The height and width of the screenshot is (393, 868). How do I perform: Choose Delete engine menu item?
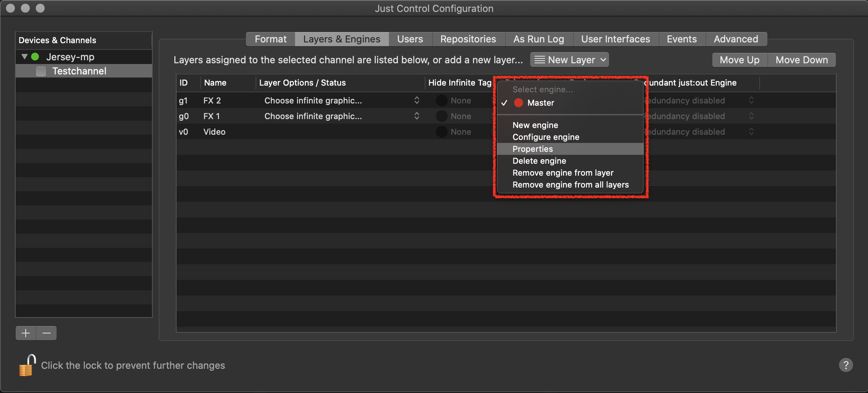pos(570,161)
